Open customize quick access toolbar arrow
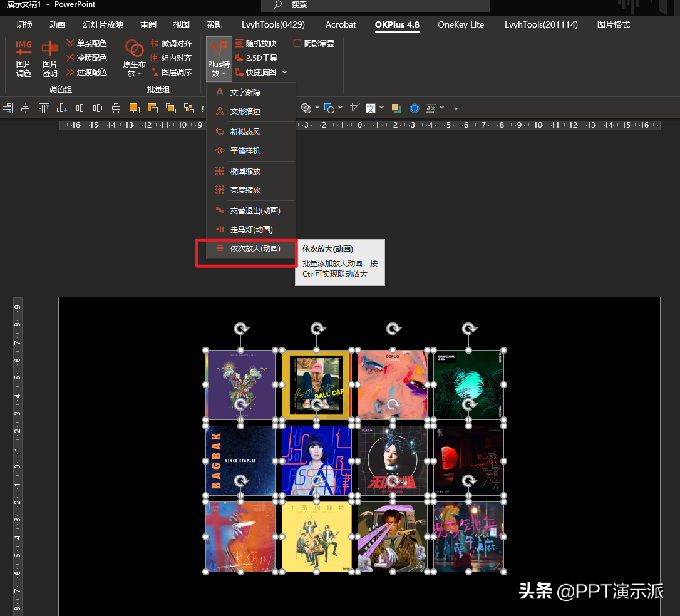680x616 pixels. tap(456, 108)
